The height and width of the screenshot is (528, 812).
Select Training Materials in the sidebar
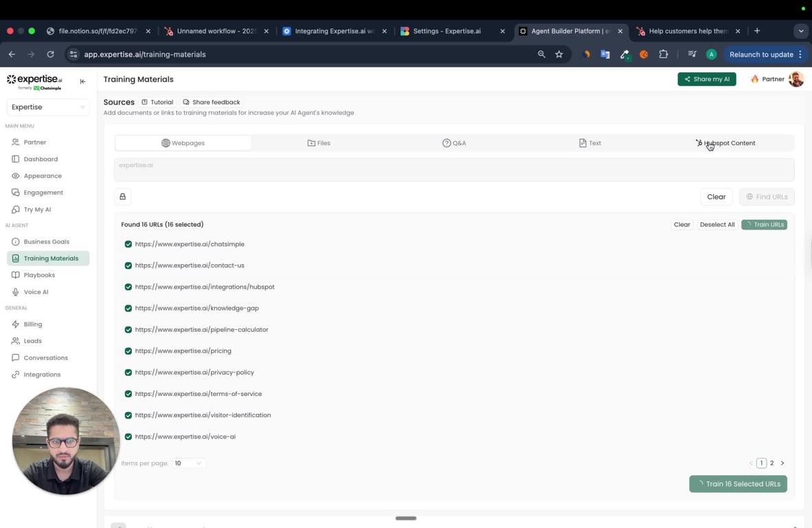tap(48, 258)
